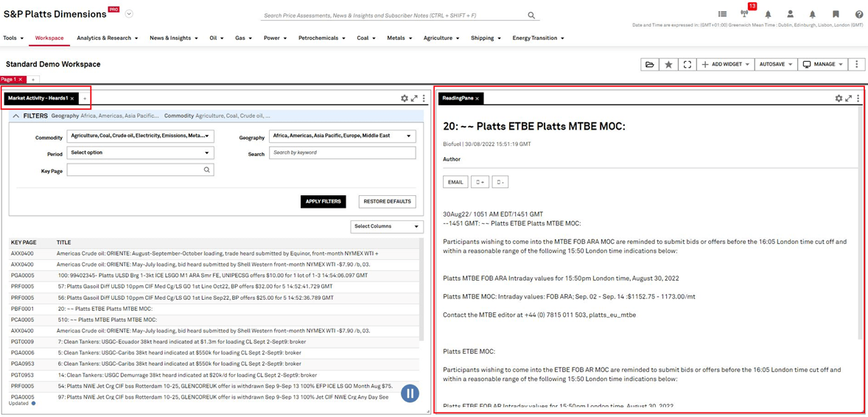
Task: Expand the Market Activity widget
Action: pyautogui.click(x=414, y=98)
